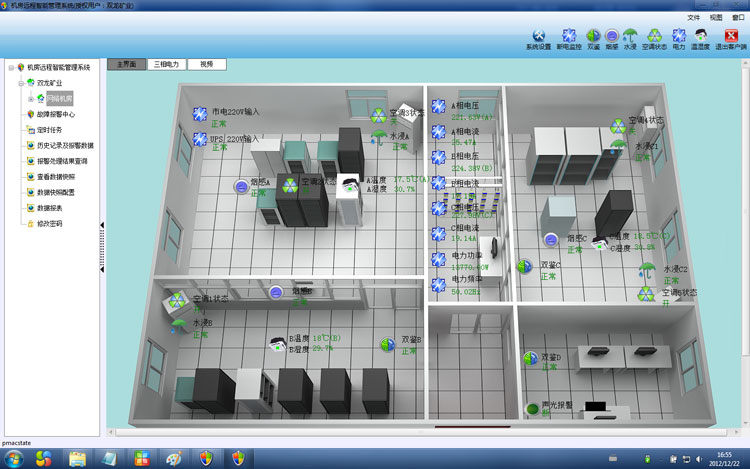
Task: Collapse the 机房远程智能管理系统 root tree node
Action: coord(10,67)
